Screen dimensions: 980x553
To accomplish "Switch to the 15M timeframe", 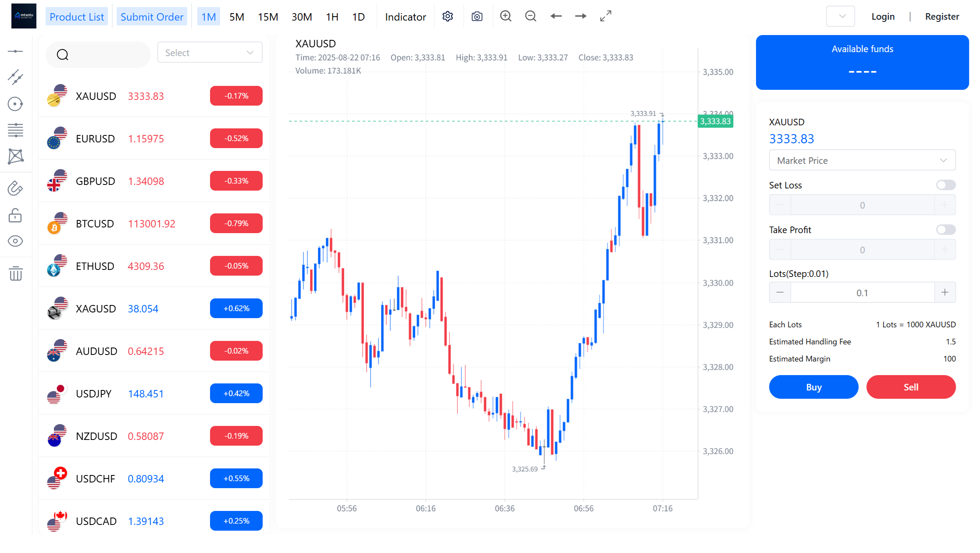I will click(x=267, y=17).
